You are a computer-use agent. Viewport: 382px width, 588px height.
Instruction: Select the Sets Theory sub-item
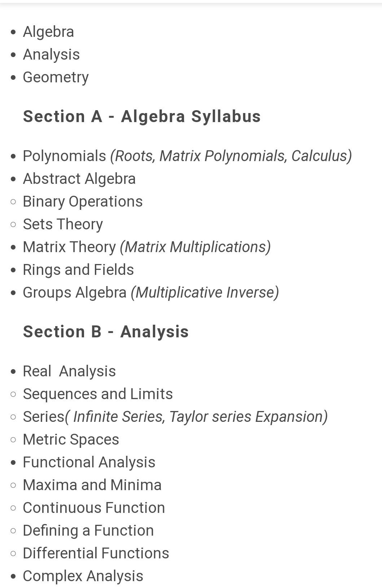click(x=63, y=224)
